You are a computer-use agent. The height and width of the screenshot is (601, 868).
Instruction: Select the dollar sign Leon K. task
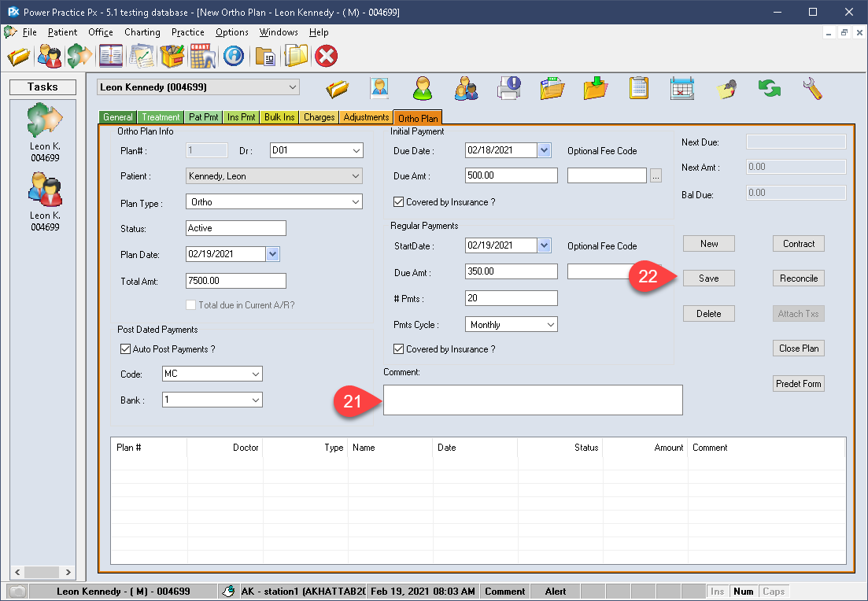(x=45, y=133)
